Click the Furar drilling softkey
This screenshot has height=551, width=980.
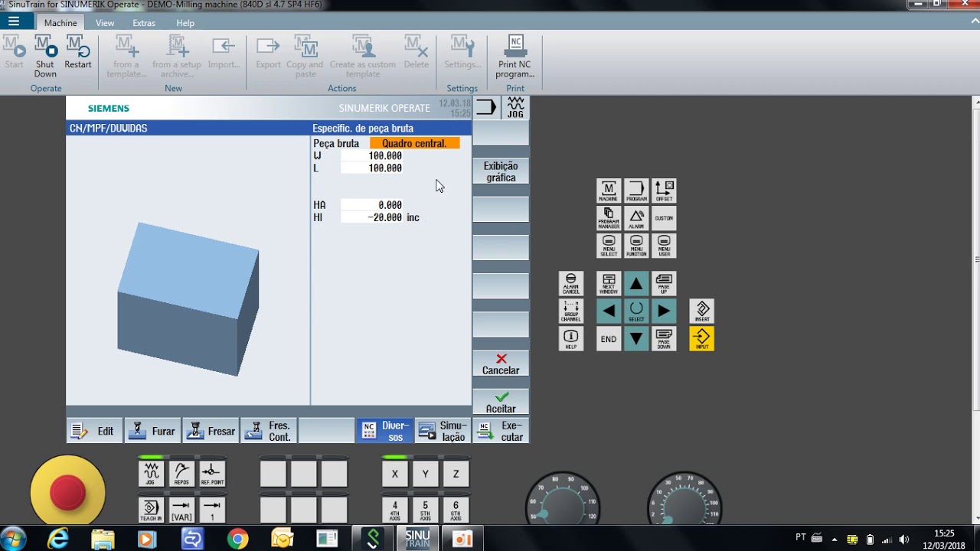[153, 431]
